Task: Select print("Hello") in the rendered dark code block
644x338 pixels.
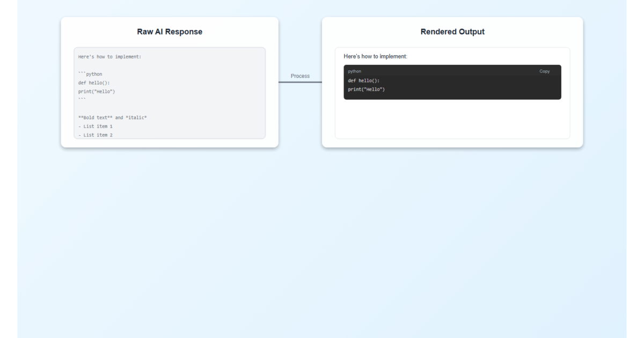Action: 367,89
